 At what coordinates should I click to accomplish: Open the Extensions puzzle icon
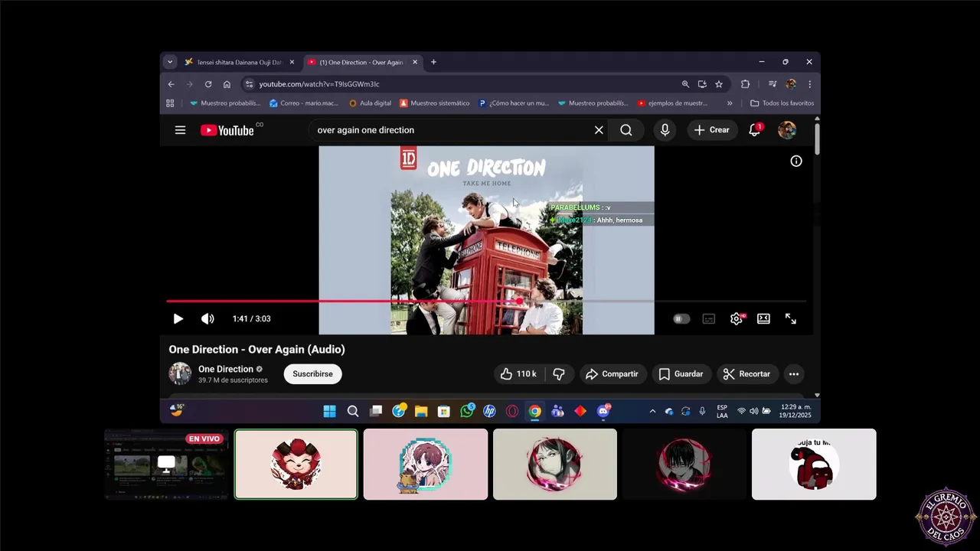pyautogui.click(x=745, y=84)
